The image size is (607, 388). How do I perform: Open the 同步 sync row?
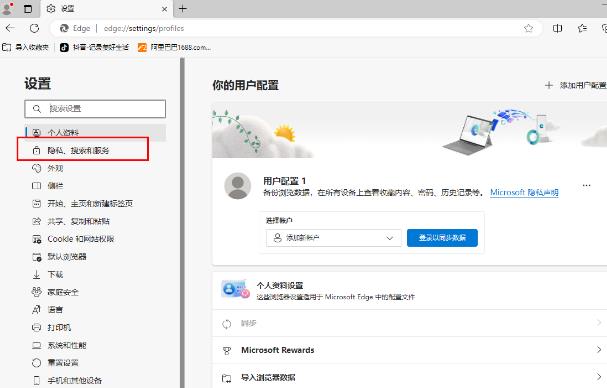pos(410,323)
